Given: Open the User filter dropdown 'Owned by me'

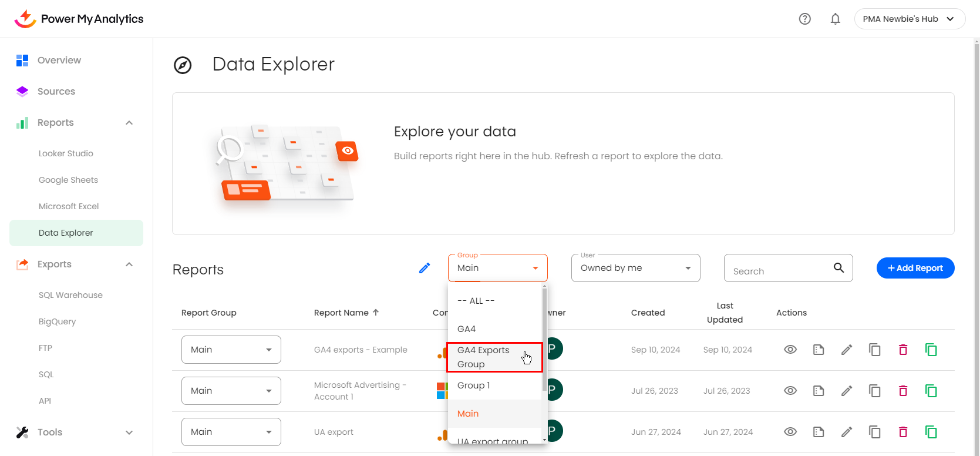Looking at the screenshot, I should coord(635,268).
